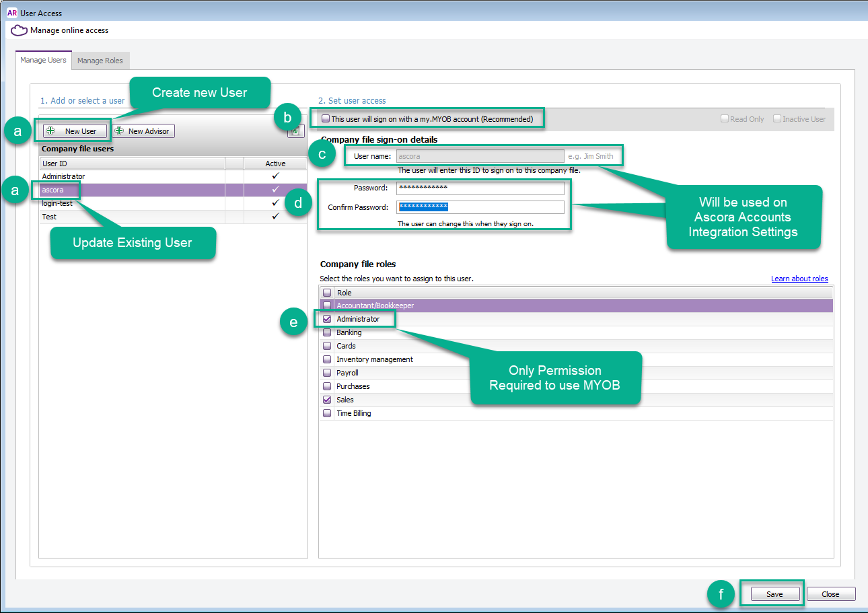Image resolution: width=868 pixels, height=613 pixels.
Task: Click the AR app icon in the title bar
Action: (11, 13)
